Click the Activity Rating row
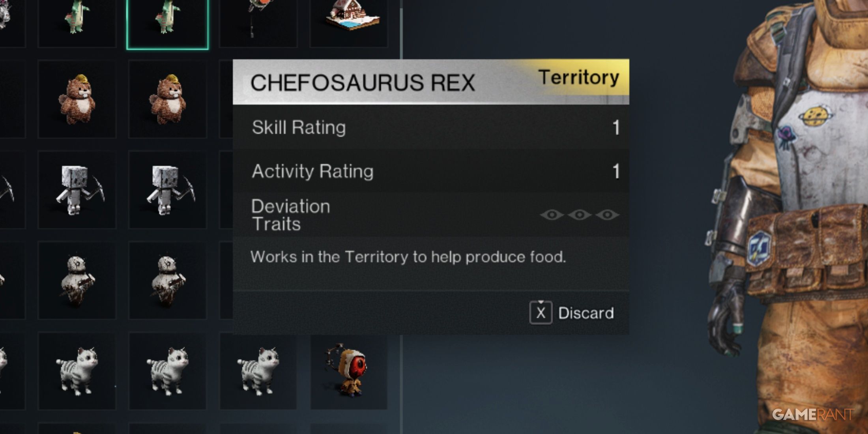This screenshot has height=434, width=868. (431, 171)
